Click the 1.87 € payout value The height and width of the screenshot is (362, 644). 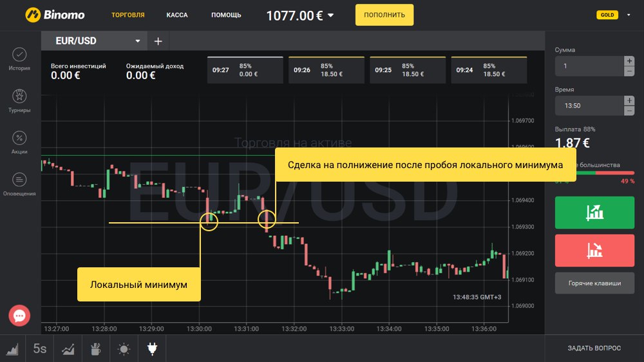pyautogui.click(x=572, y=142)
